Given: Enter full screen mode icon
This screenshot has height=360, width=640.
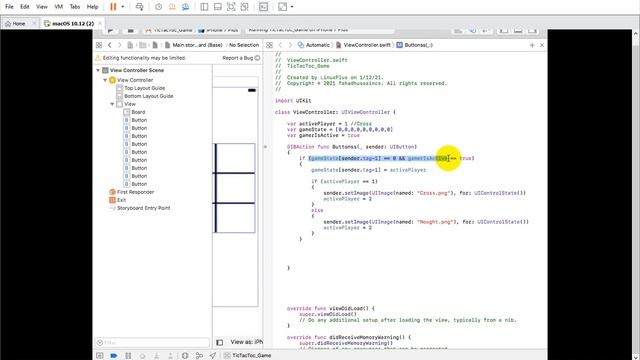Looking at the screenshot, I should pos(231,7).
